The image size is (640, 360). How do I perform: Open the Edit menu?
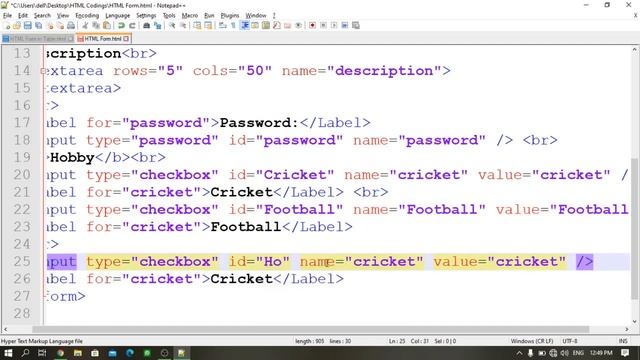(x=23, y=16)
